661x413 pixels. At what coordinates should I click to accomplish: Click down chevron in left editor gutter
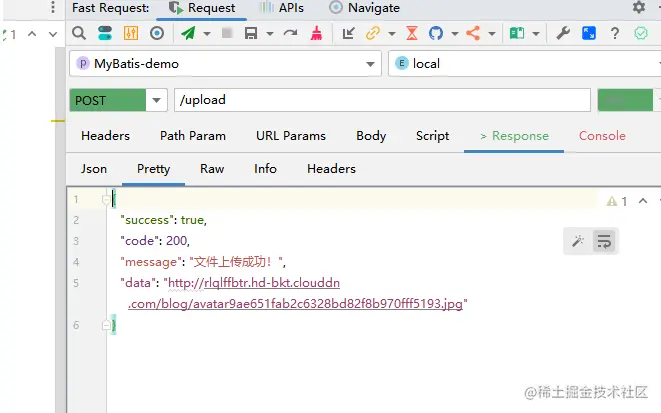click(x=53, y=34)
